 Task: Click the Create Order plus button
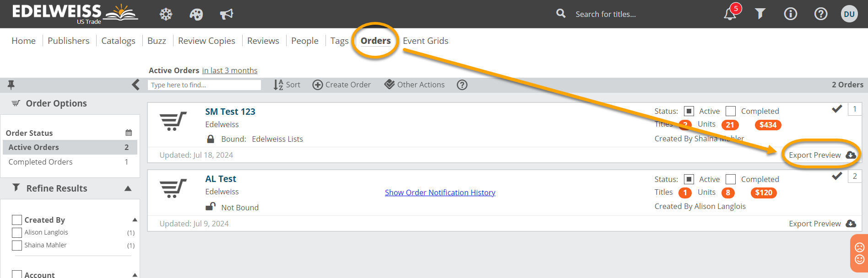342,85
